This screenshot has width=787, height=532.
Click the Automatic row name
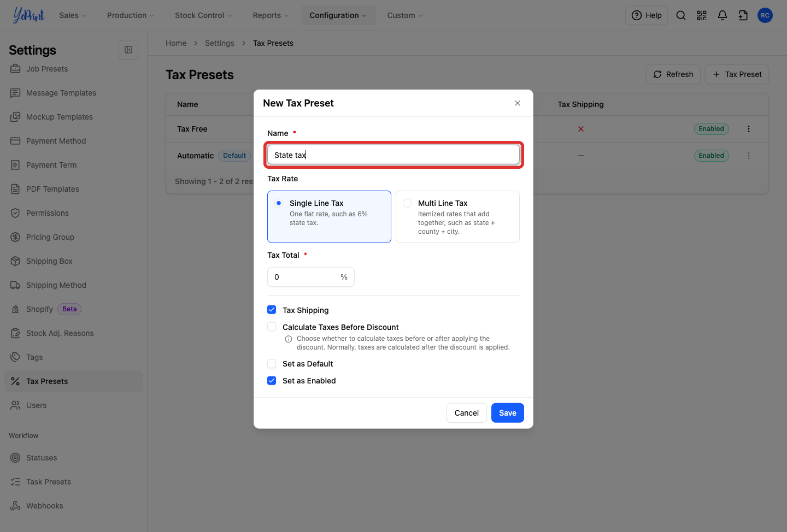[195, 156]
